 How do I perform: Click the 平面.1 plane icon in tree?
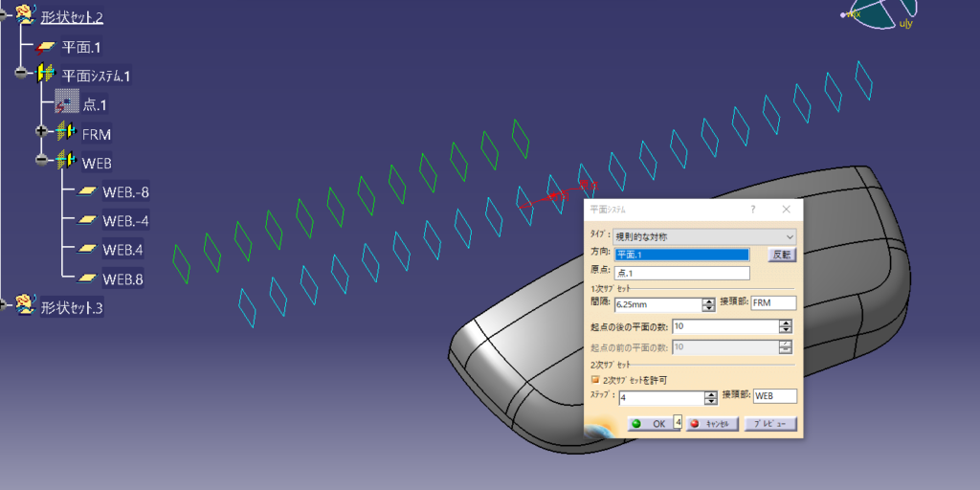(x=45, y=48)
